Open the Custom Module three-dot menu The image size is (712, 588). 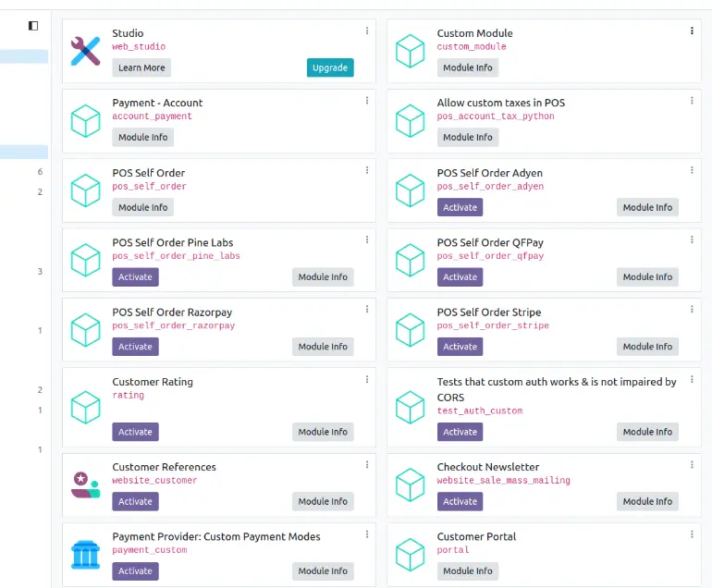pos(692,31)
